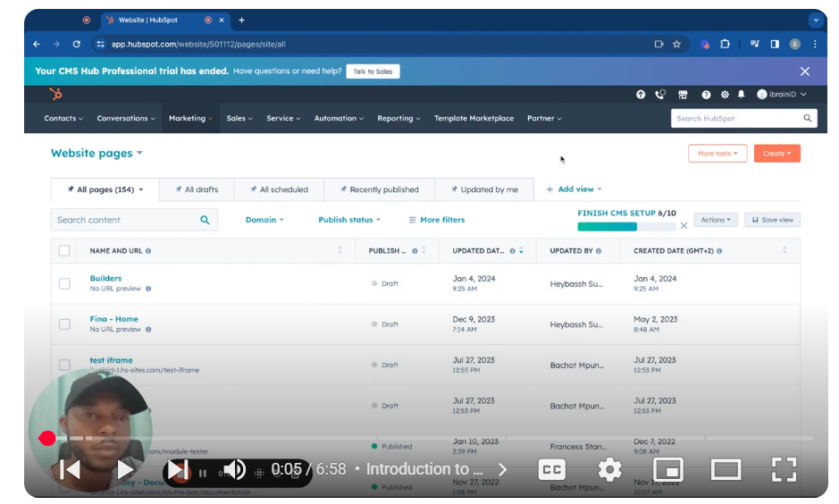Close the trial ended banner
This screenshot has height=504, width=839.
tap(805, 71)
